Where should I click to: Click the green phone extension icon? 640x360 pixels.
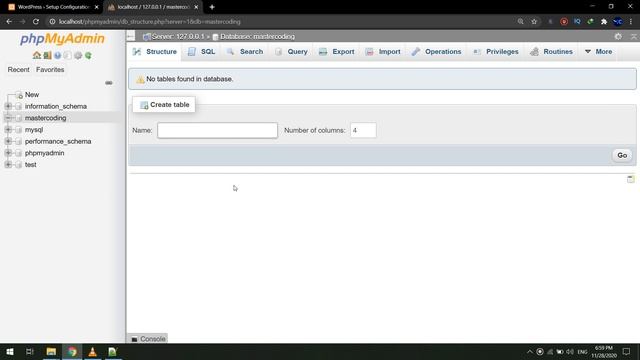tap(590, 22)
